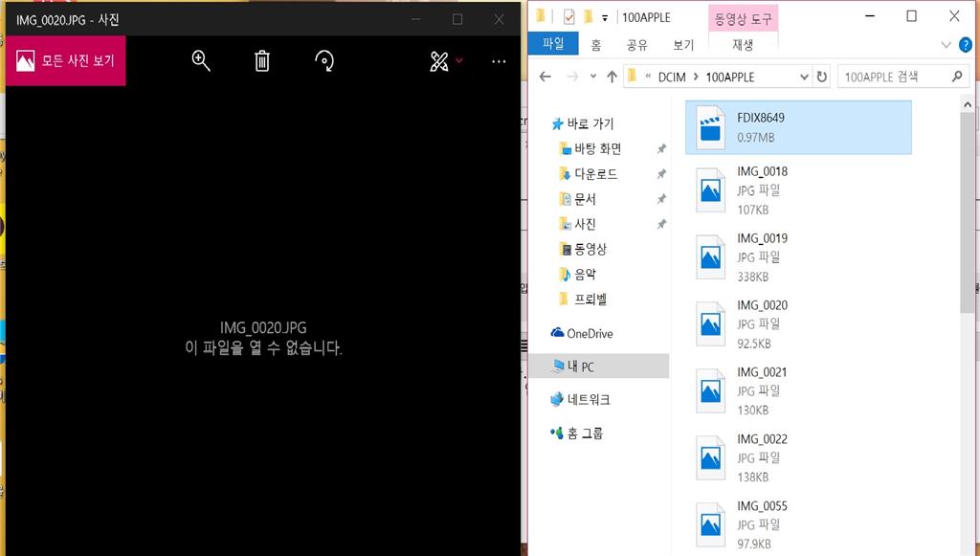
Task: Select the IMG_0018 file
Action: (x=798, y=189)
